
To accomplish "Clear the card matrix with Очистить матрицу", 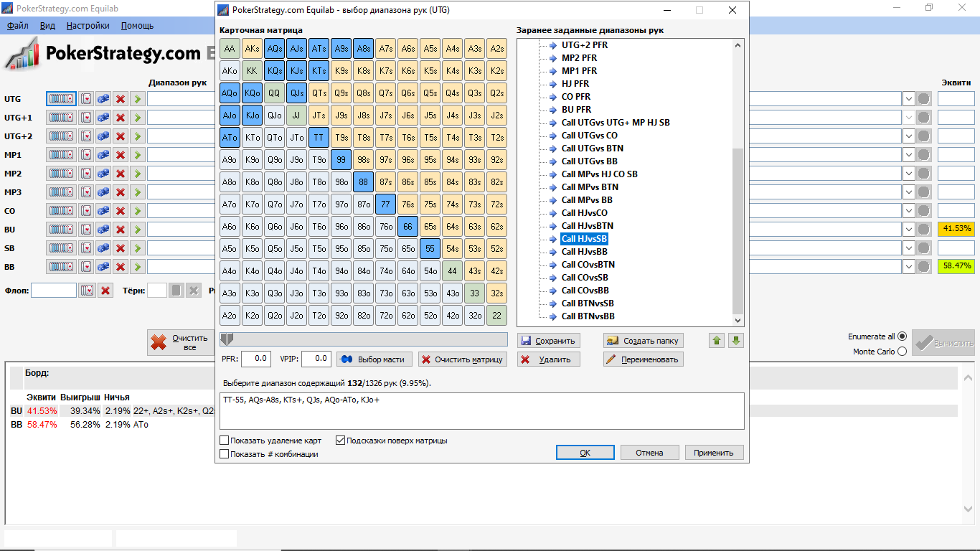I will [463, 359].
